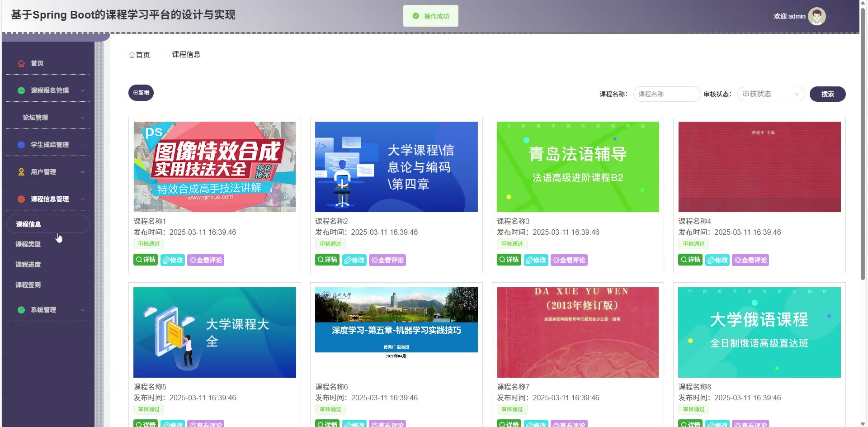Click the 课程名称8 title text
The height and width of the screenshot is (427, 868).
(x=695, y=387)
